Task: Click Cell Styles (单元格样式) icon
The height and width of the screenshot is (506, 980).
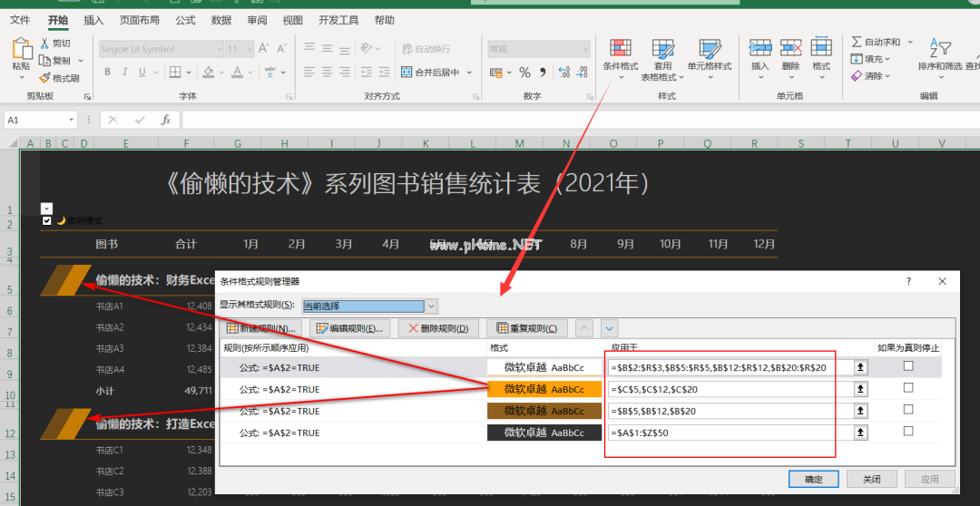Action: (x=710, y=48)
